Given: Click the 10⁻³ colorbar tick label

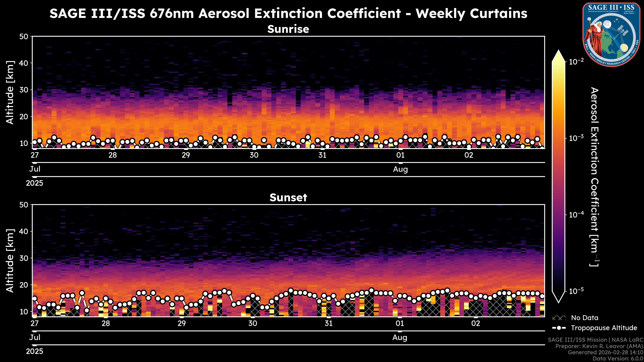Looking at the screenshot, I should point(577,138).
